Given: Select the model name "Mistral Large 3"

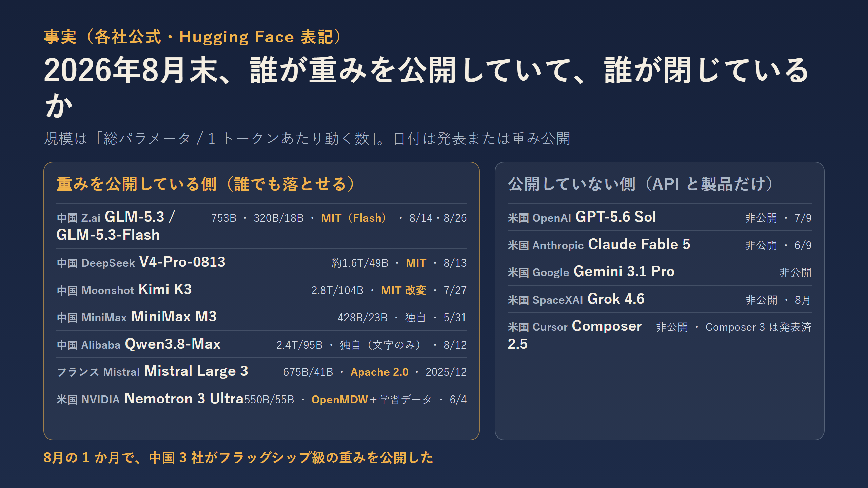Looking at the screenshot, I should pos(196,371).
